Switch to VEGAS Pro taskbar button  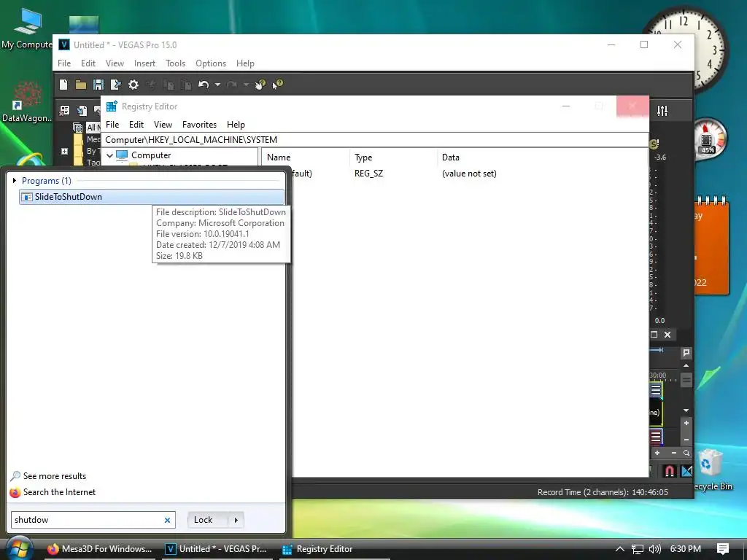(216, 548)
